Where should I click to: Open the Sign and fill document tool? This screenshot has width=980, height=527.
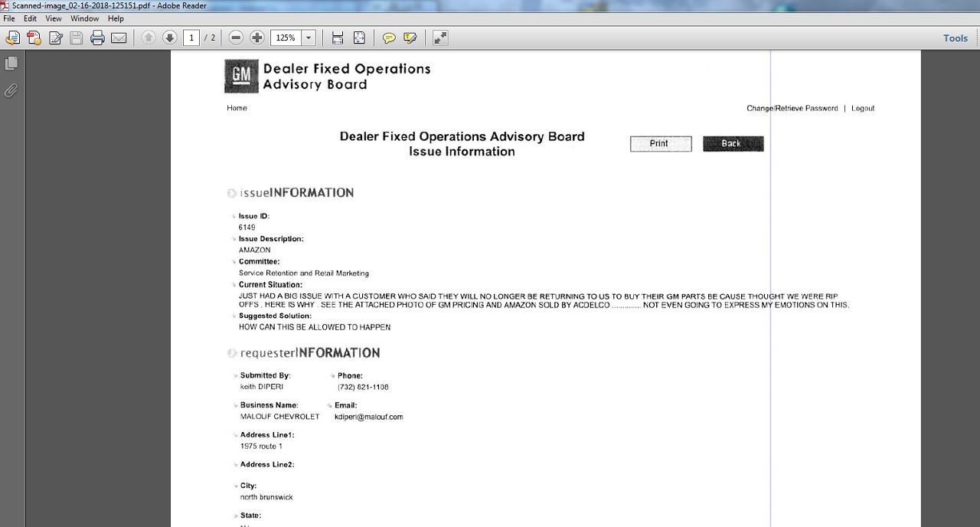[55, 38]
